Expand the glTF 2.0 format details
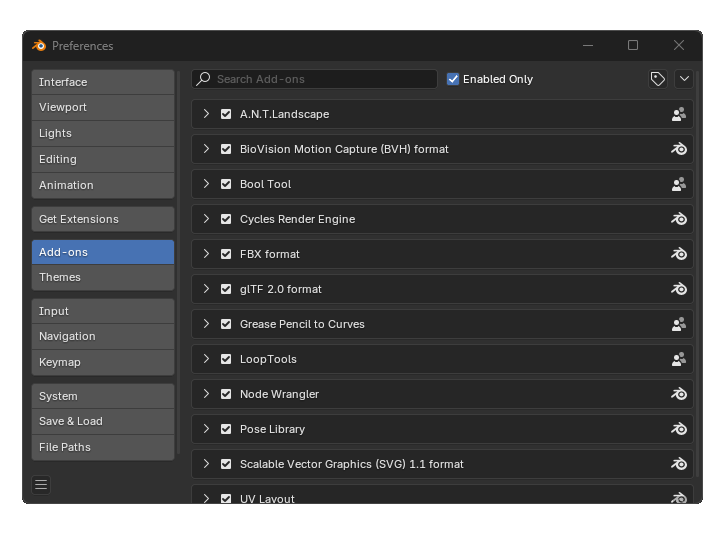 [x=206, y=289]
